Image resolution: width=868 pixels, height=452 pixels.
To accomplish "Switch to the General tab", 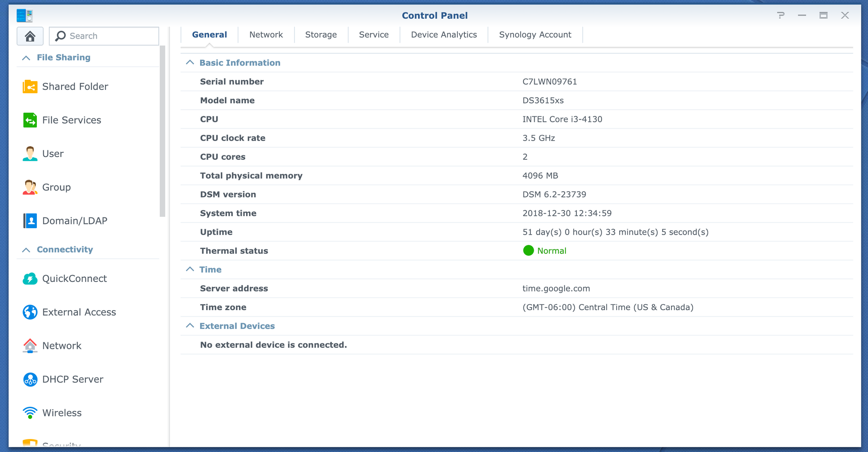I will (x=210, y=35).
